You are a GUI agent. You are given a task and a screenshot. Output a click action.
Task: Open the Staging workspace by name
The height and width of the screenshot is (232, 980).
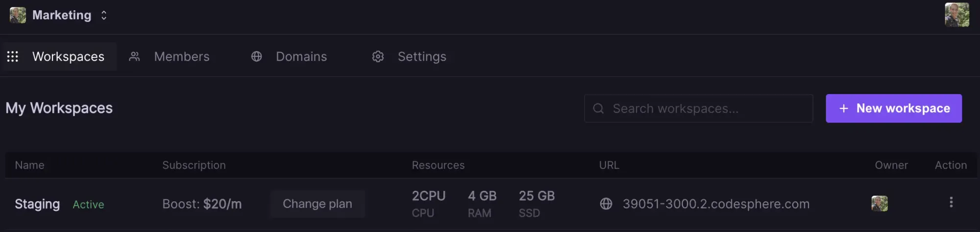click(x=37, y=204)
